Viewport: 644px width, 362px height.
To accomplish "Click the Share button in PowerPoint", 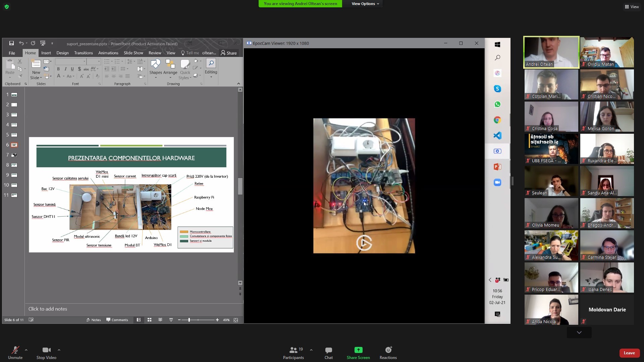I will tap(229, 53).
